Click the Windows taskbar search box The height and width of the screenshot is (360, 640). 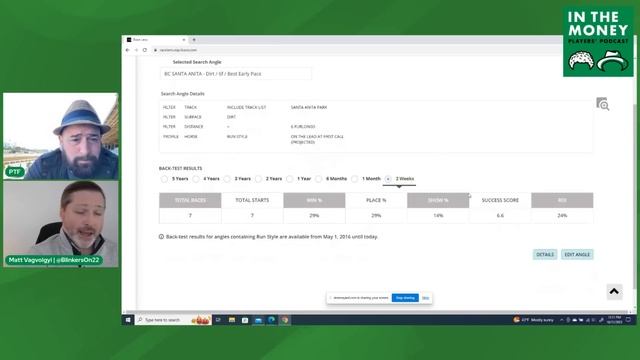point(173,320)
